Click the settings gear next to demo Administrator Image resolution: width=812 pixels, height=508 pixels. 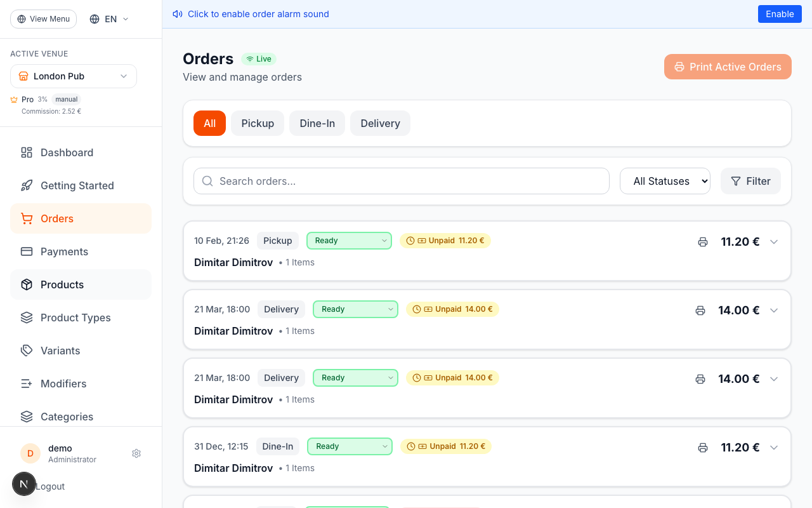point(136,453)
